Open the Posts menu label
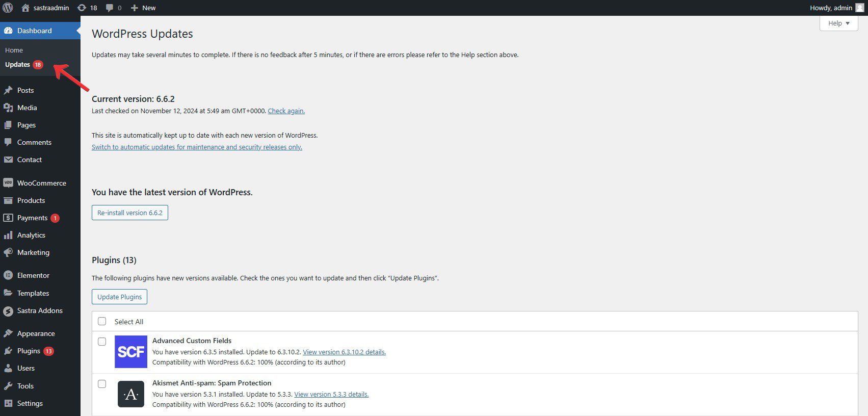 [25, 90]
